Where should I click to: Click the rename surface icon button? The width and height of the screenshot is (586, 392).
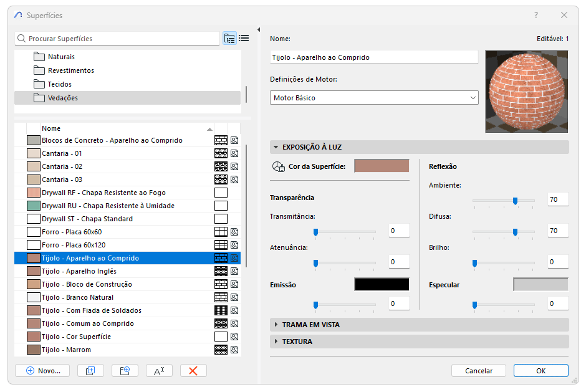pyautogui.click(x=159, y=371)
